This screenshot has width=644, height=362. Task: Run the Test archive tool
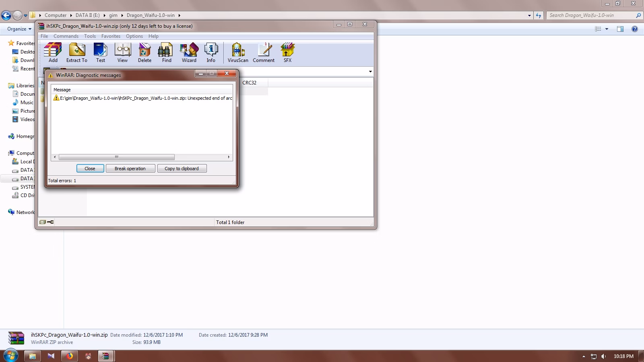[100, 53]
